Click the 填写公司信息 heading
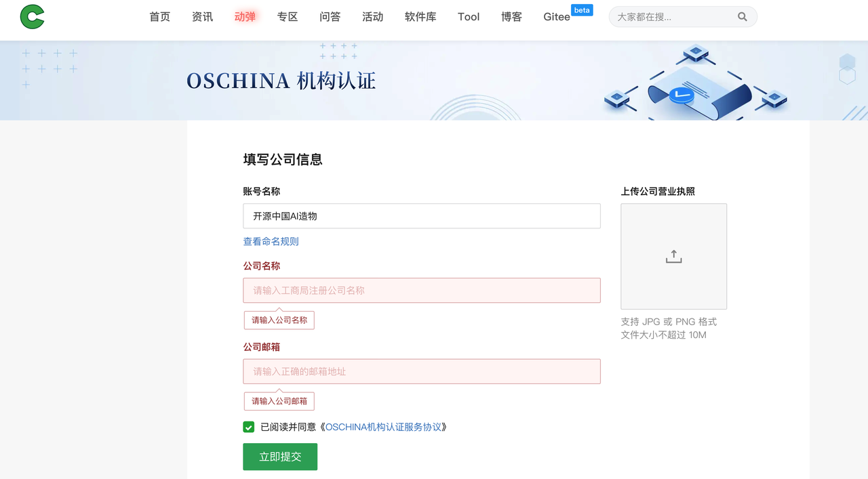 click(x=283, y=160)
